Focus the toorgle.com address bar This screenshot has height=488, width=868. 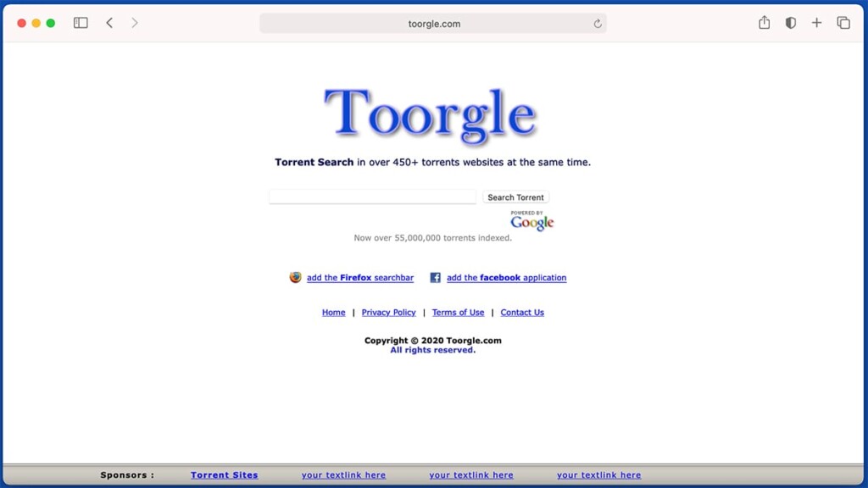433,24
